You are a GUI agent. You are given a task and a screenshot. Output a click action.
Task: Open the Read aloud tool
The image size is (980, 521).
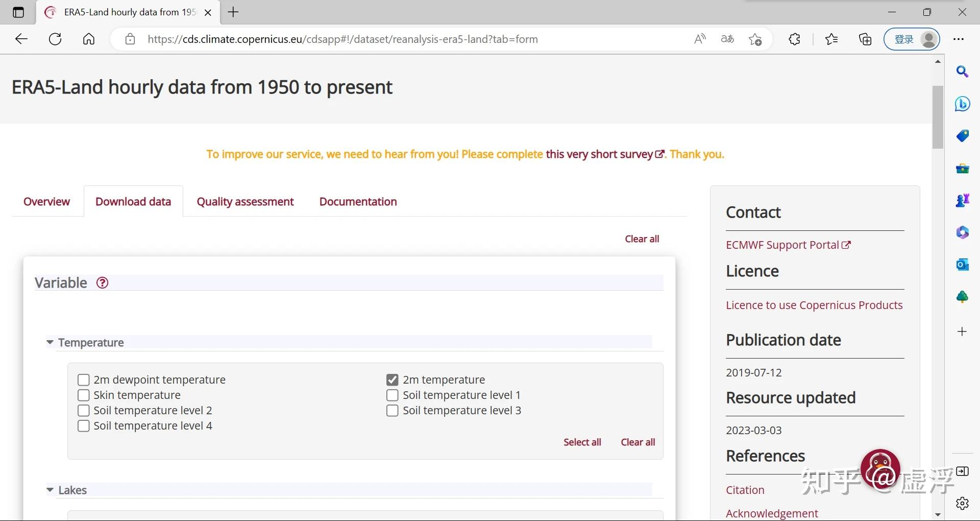point(700,39)
